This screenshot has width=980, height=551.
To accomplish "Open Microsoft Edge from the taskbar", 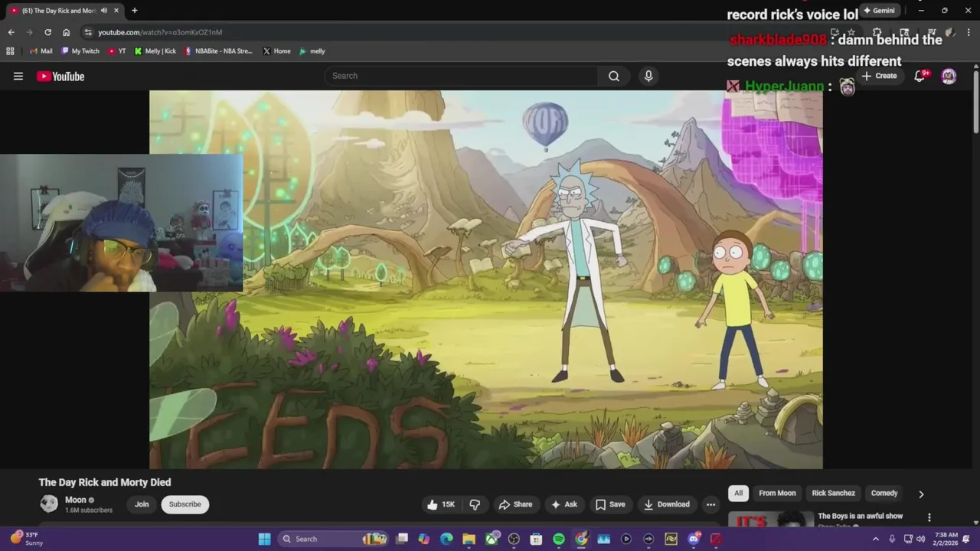I will tap(446, 539).
